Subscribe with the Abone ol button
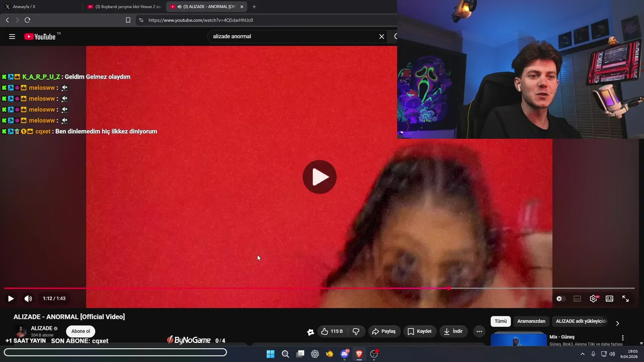This screenshot has width=644, height=362. 80,331
